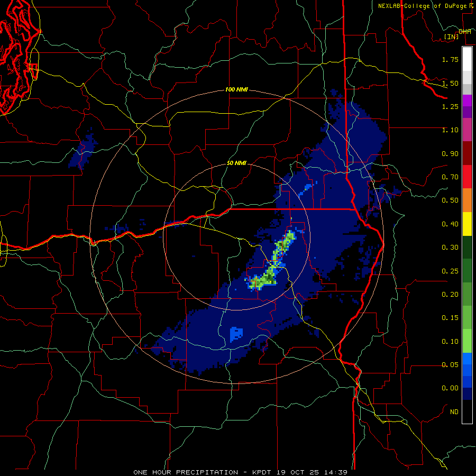Pick the bright red legend swatch
This screenshot has height=476, width=476.
[467, 177]
